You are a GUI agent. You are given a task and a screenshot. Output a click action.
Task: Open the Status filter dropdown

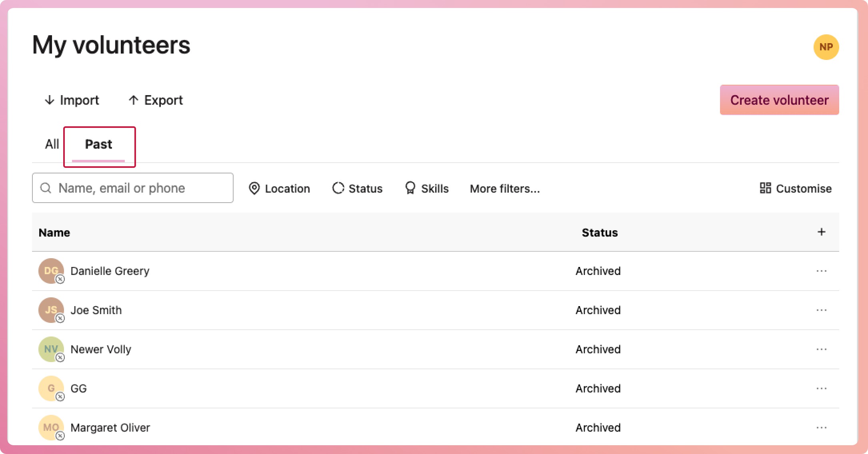pos(357,188)
